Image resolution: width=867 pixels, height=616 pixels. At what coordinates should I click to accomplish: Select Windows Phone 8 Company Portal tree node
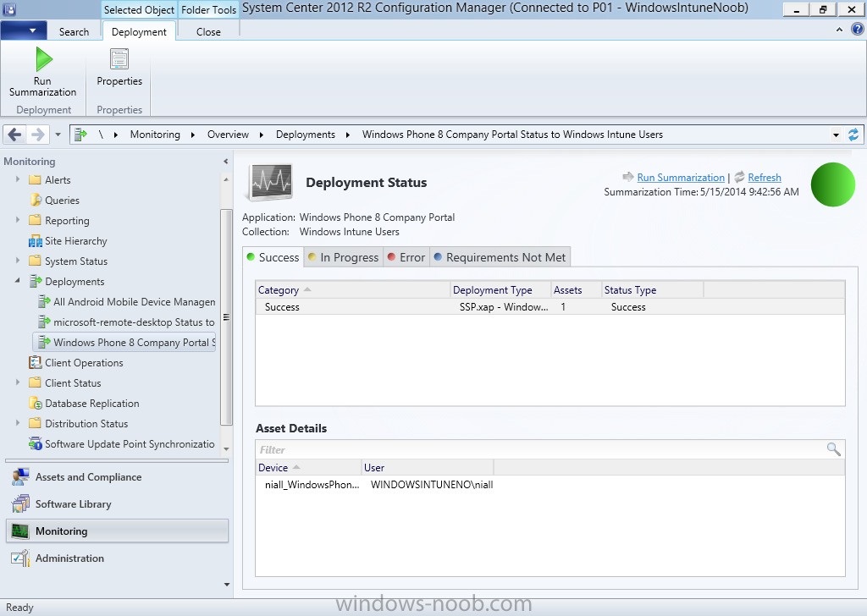(x=124, y=343)
